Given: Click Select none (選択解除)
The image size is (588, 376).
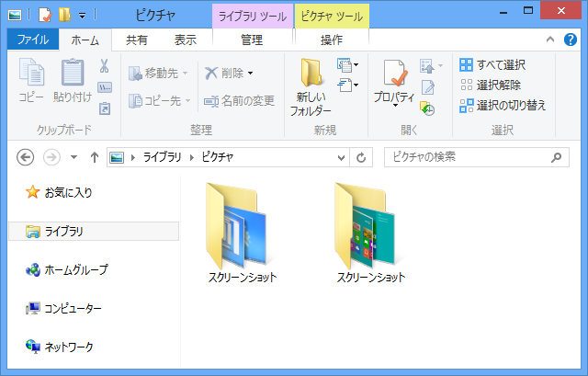Looking at the screenshot, I should click(490, 85).
